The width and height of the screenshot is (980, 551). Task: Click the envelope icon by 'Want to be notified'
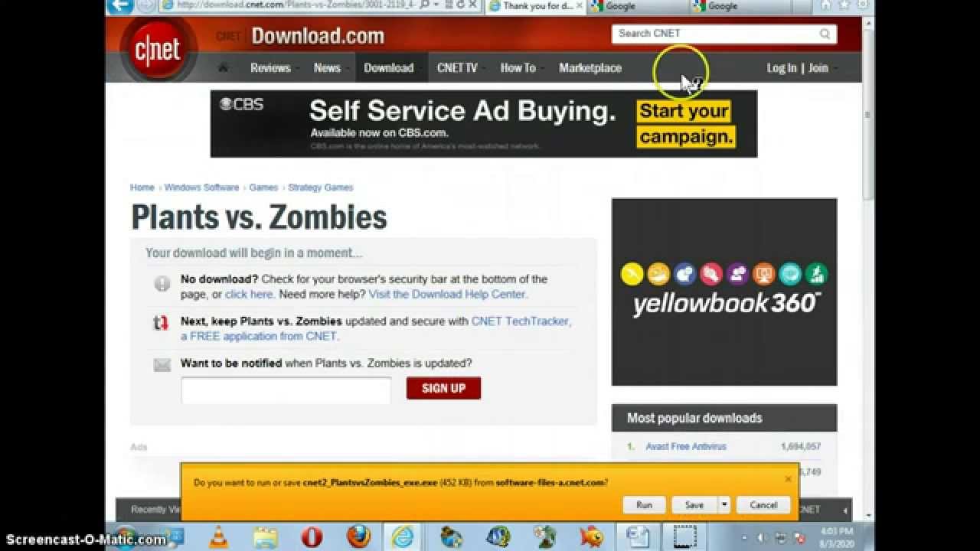click(x=162, y=365)
